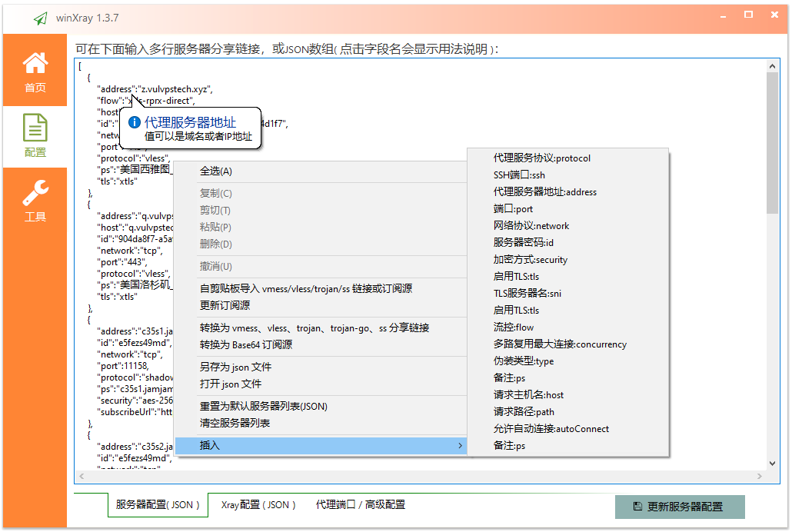The width and height of the screenshot is (792, 532).
Task: Open the 配置 configuration page
Action: (35, 136)
